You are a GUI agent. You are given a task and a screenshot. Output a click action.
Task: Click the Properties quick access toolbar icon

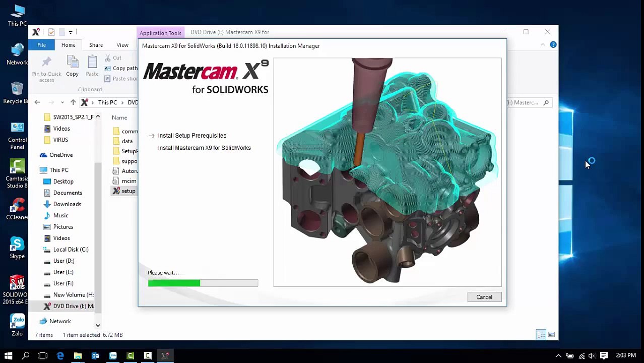point(51,32)
